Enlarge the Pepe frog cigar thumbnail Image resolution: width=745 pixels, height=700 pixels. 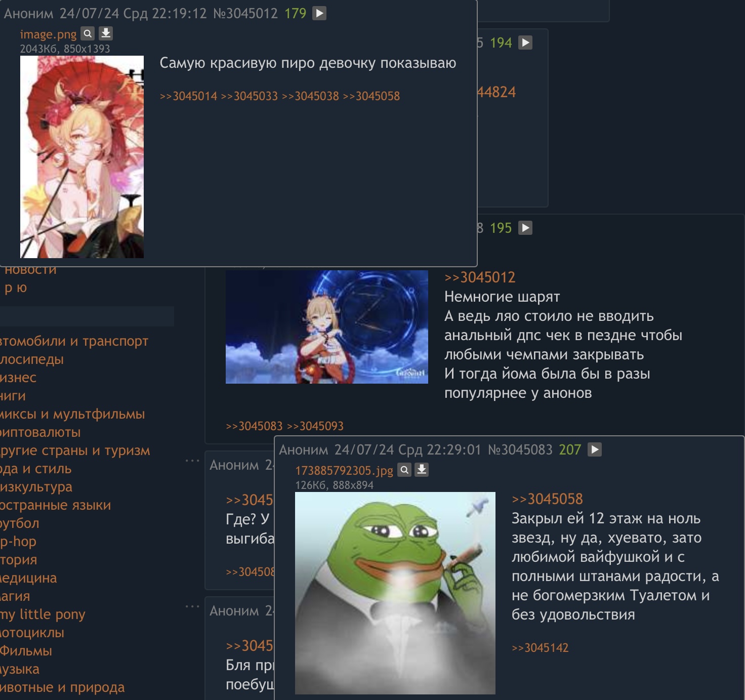click(x=395, y=593)
